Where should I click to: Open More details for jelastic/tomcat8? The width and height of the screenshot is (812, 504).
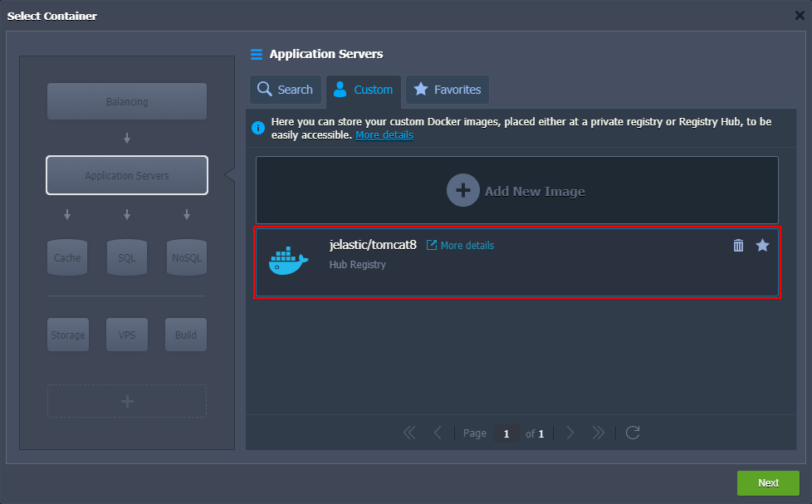(x=460, y=246)
